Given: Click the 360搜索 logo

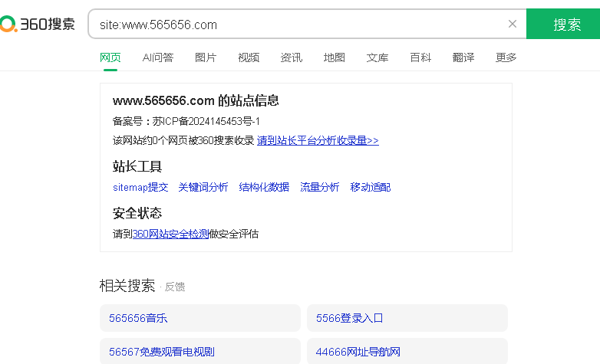Looking at the screenshot, I should tap(38, 24).
